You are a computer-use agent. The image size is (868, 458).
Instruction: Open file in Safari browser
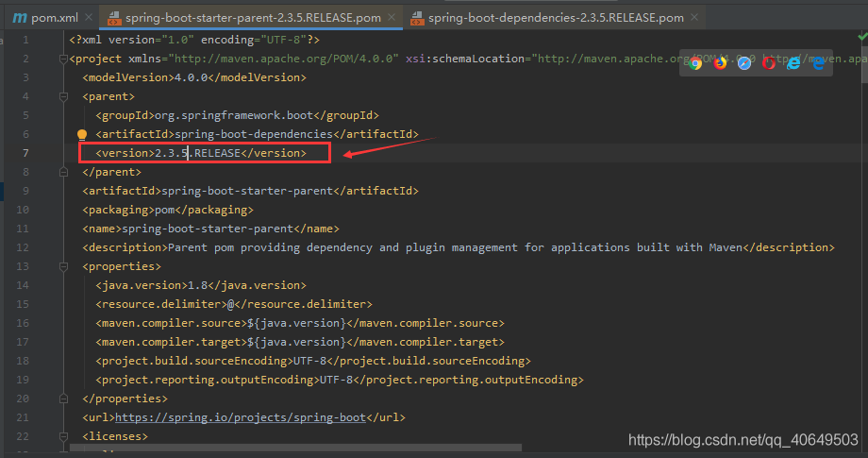(x=744, y=63)
